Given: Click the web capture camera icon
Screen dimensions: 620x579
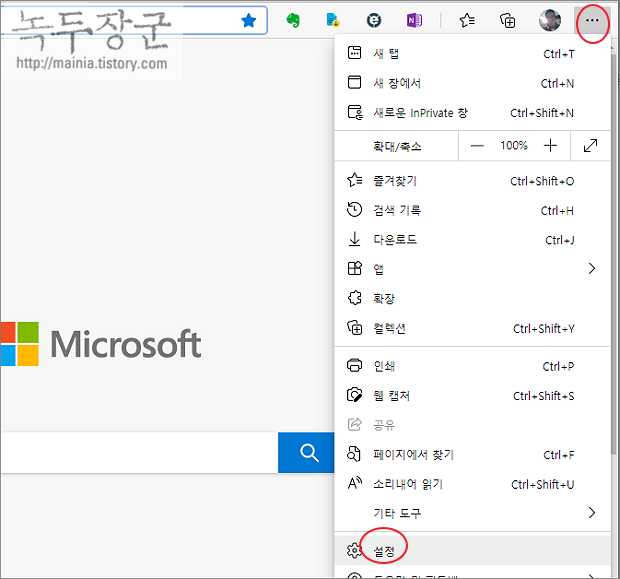Looking at the screenshot, I should [x=354, y=395].
